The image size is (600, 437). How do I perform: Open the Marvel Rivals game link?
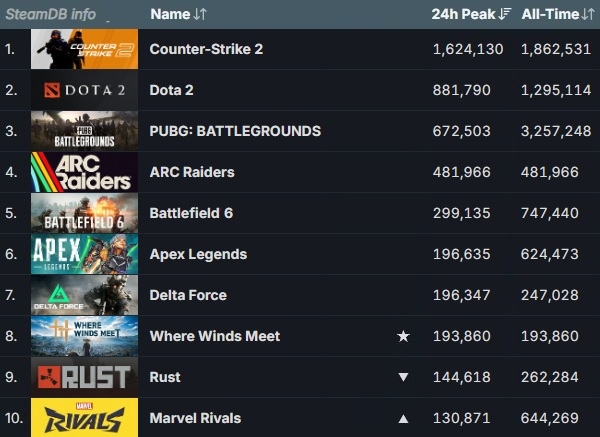click(x=195, y=418)
